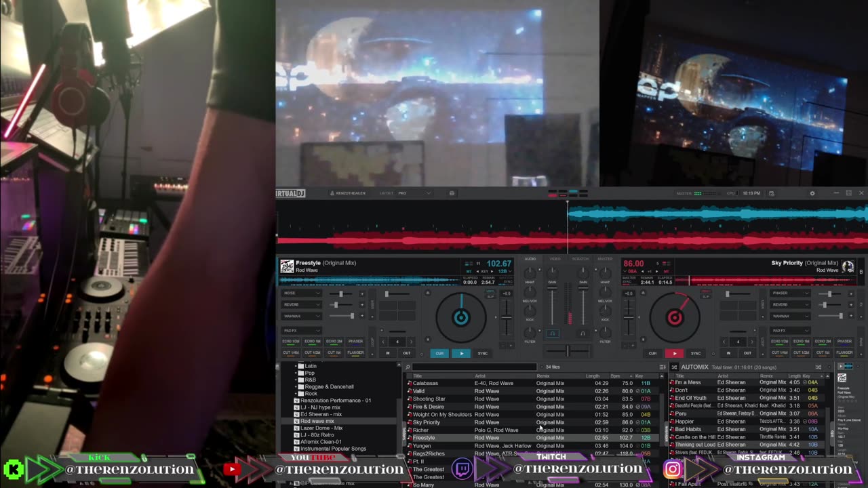
Task: Toggle VINYL mode on right deck
Action: coord(706,291)
